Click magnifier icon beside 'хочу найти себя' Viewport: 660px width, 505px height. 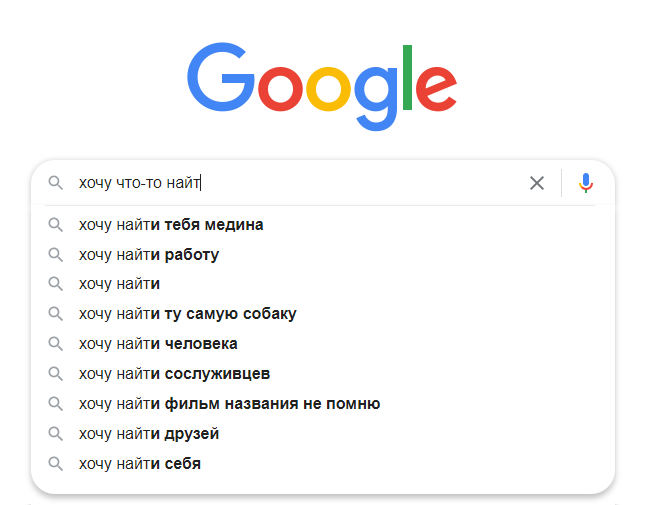[x=56, y=463]
